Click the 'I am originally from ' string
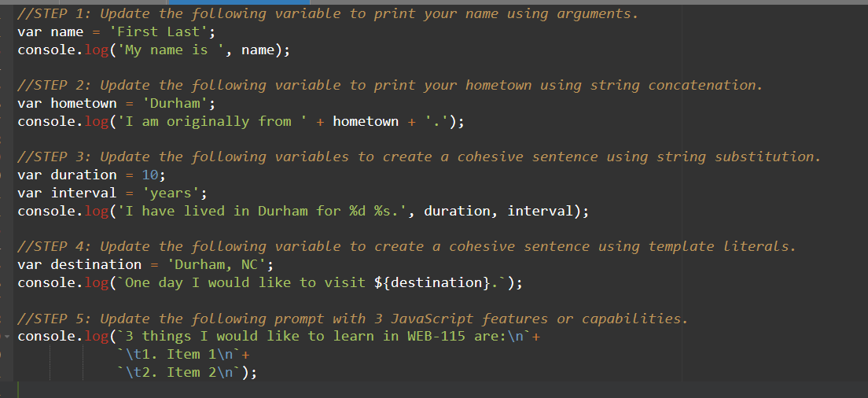 coord(212,122)
